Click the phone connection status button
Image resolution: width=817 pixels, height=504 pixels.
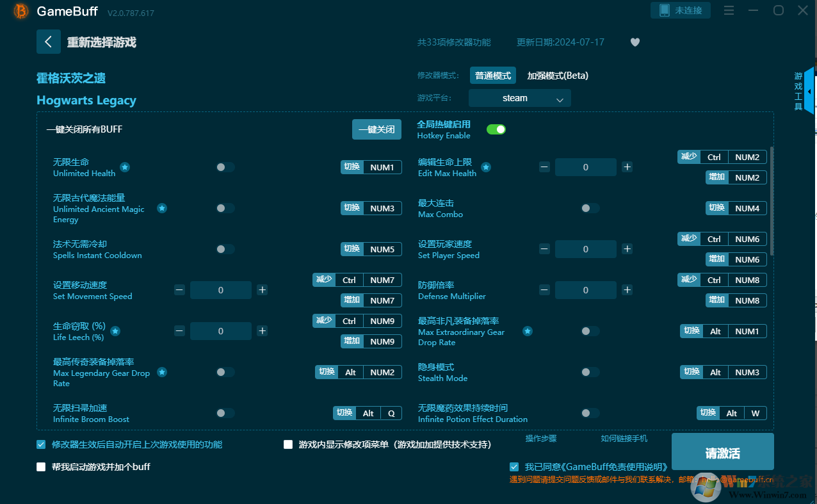(x=680, y=10)
